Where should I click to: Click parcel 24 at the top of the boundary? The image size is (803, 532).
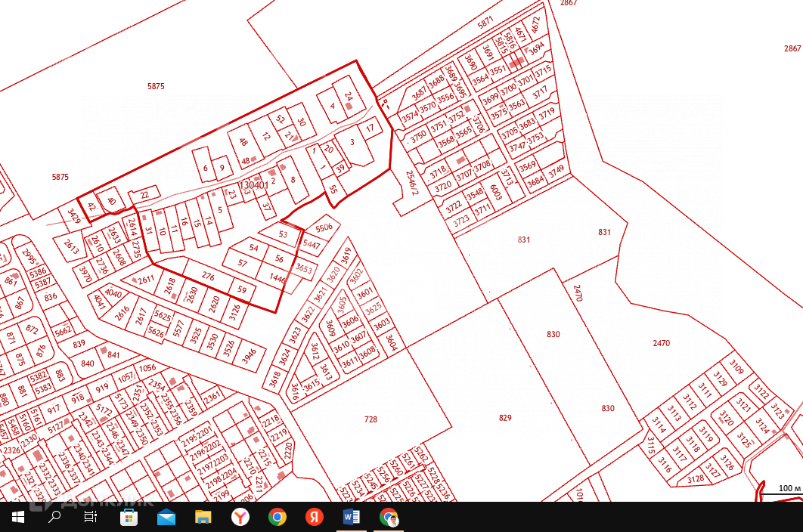tap(349, 96)
